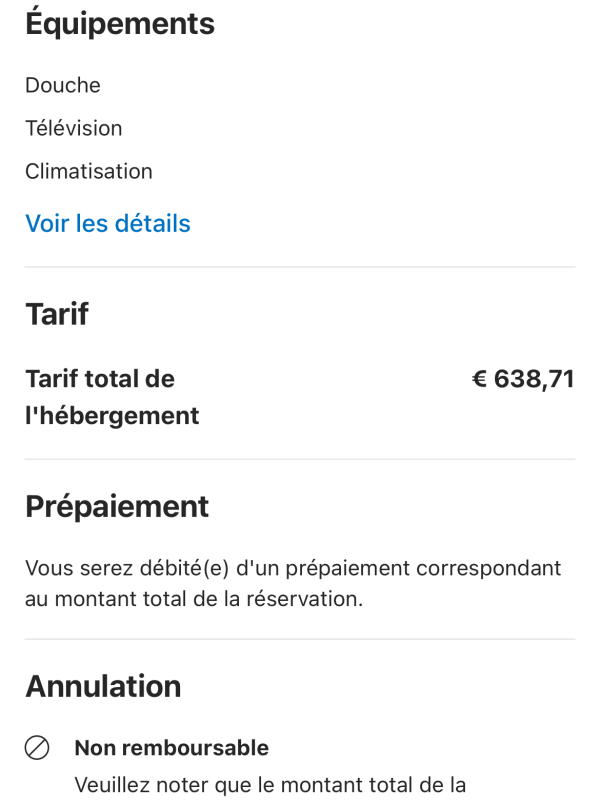The width and height of the screenshot is (600, 800).
Task: Select the Douche amenity
Action: pyautogui.click(x=63, y=85)
